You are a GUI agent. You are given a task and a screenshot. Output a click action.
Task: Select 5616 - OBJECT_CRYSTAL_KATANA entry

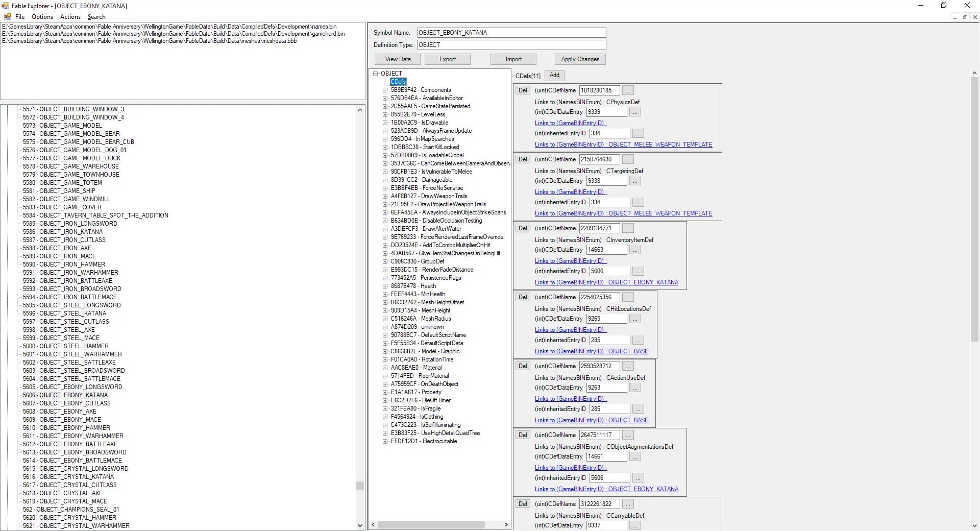point(68,477)
